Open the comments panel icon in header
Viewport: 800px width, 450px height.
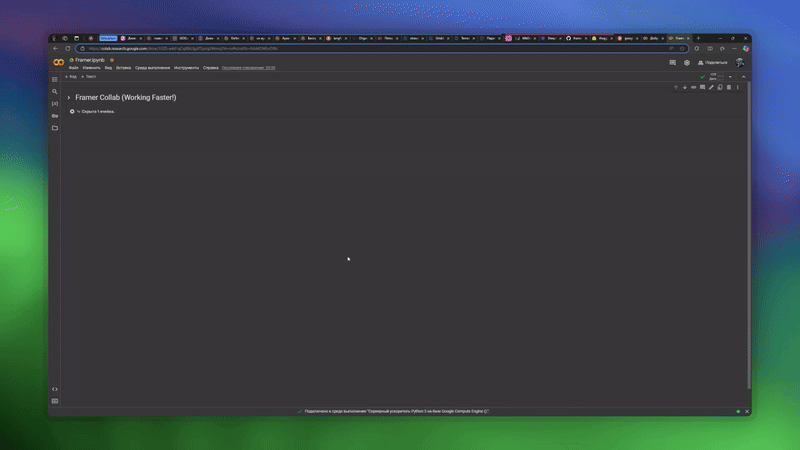672,63
